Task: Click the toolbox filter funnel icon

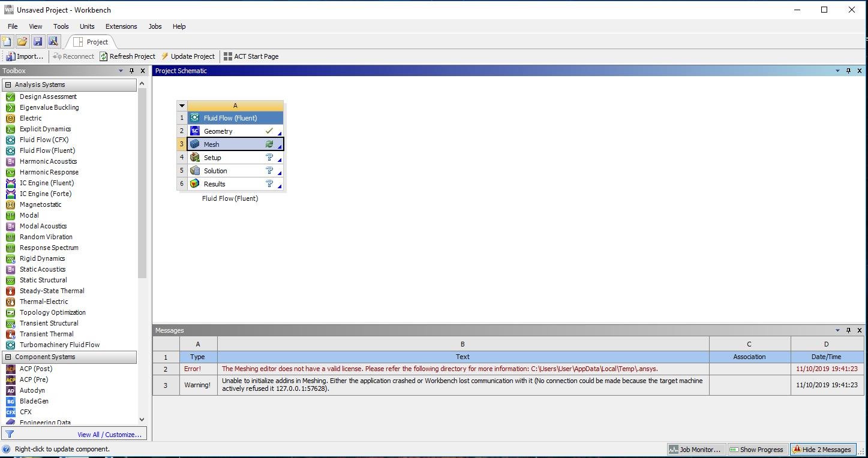Action: (x=9, y=434)
